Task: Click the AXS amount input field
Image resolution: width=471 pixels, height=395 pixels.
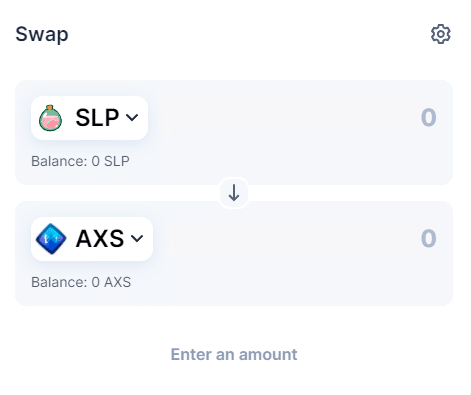Action: coord(297,238)
